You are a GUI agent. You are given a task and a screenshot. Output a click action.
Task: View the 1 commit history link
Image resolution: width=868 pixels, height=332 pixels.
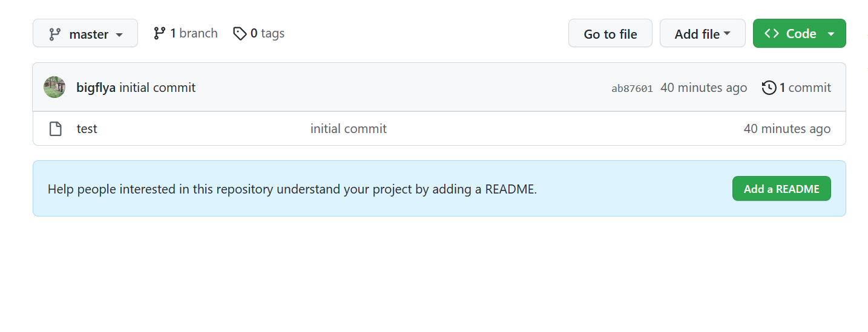pyautogui.click(x=805, y=88)
